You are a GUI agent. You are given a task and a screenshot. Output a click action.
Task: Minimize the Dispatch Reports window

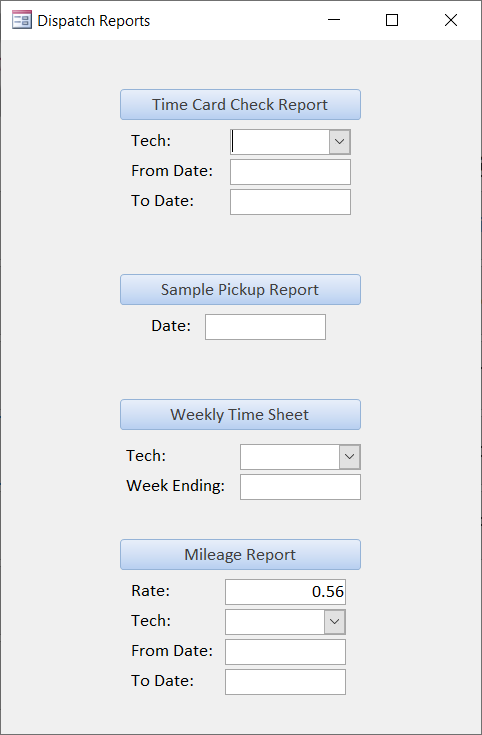(x=334, y=20)
